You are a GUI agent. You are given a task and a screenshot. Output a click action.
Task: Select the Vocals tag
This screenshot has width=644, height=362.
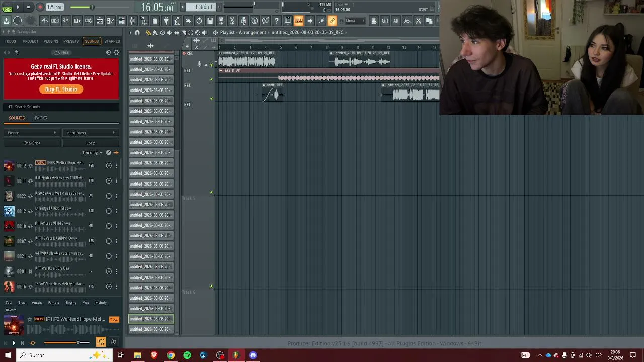(x=37, y=303)
